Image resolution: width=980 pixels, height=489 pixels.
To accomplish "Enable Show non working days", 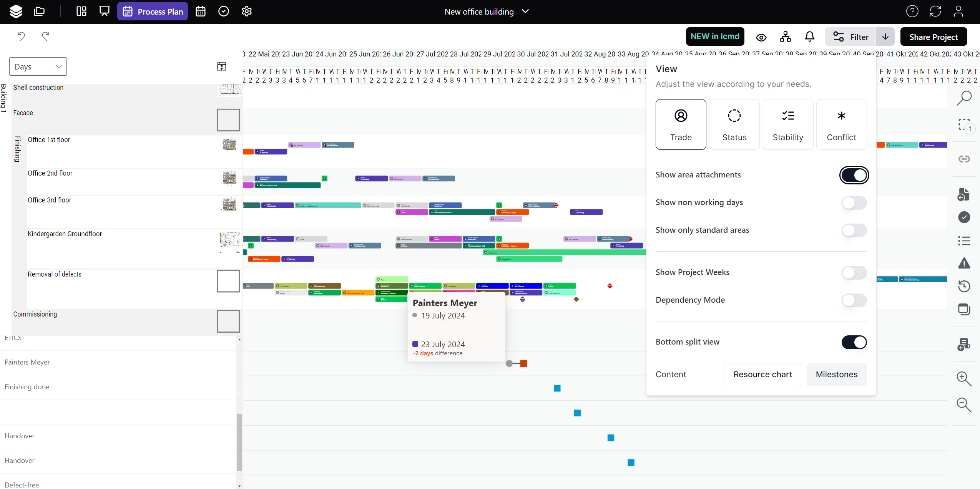I will [x=854, y=203].
